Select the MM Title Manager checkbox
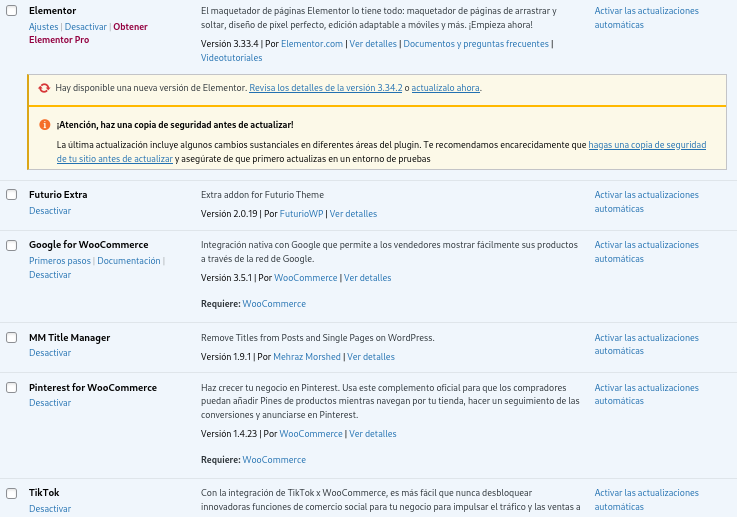 [12, 337]
